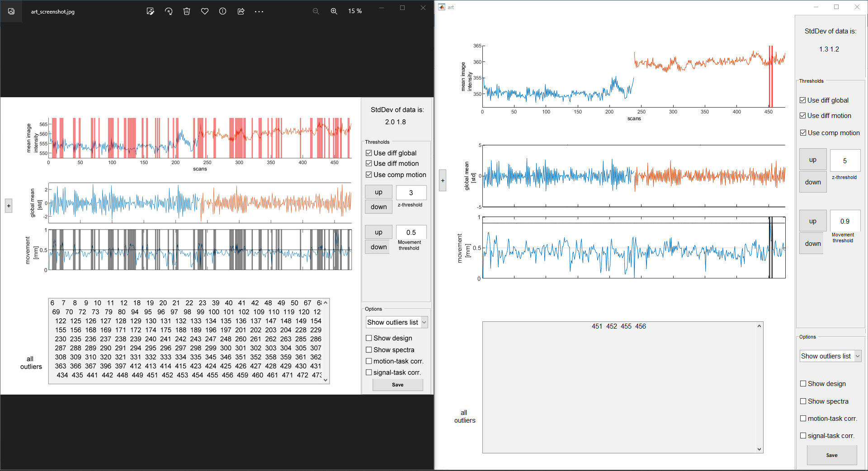
Task: Rotate the art_screenshot.jpg image
Action: pyautogui.click(x=169, y=11)
